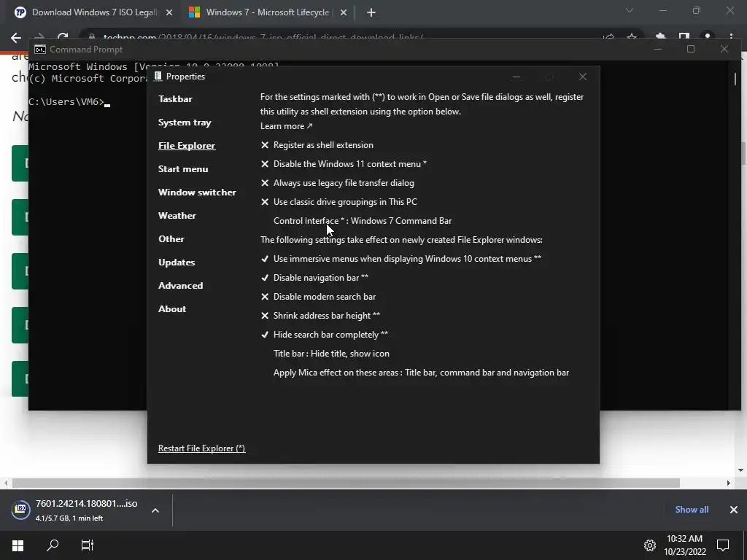Open the Weather settings section
Screen dimensions: 747x560
(x=177, y=216)
